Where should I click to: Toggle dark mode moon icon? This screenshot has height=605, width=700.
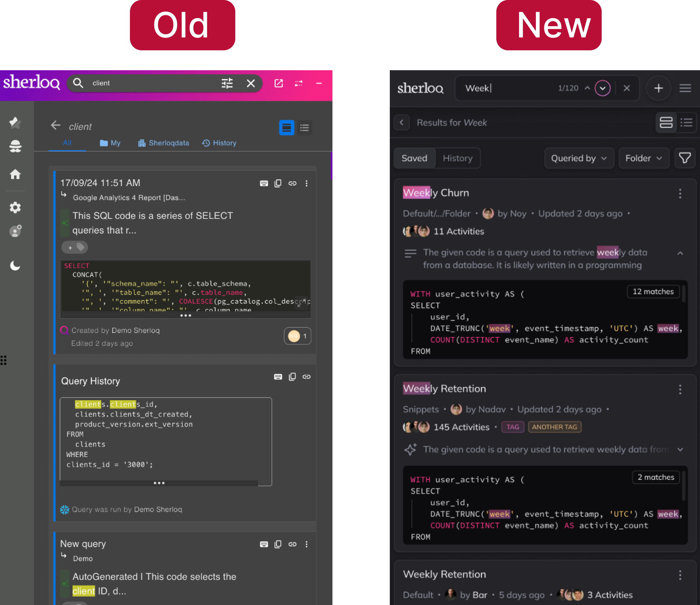tap(15, 266)
